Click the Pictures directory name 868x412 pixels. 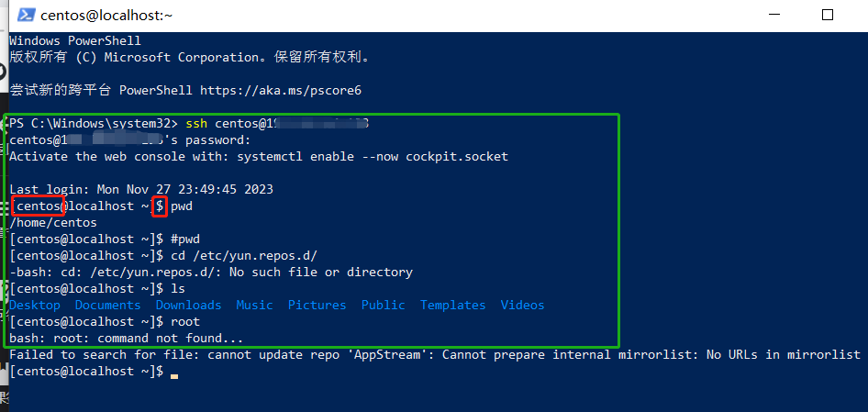coord(317,306)
